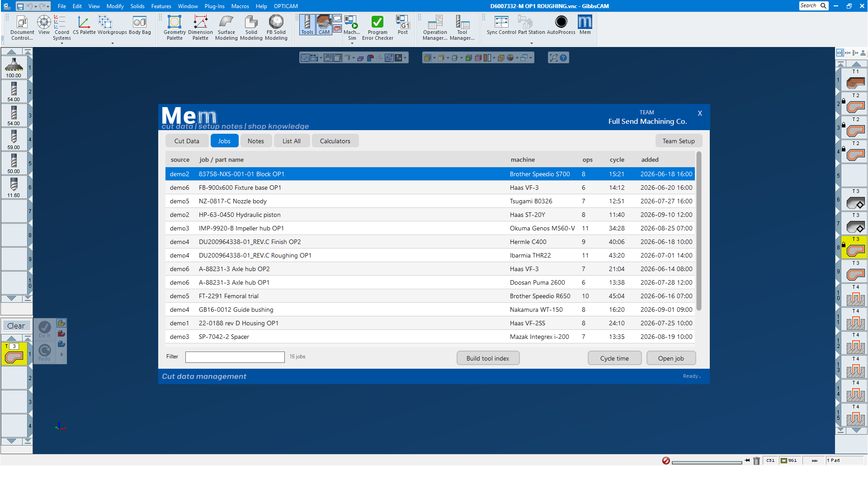
Task: Expand the Coord Systems dropdown arrow
Action: coord(61,43)
